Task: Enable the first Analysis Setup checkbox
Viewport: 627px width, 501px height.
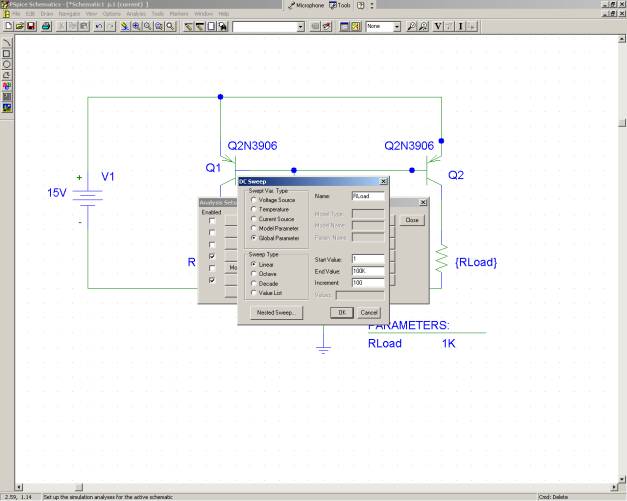Action: click(x=211, y=220)
